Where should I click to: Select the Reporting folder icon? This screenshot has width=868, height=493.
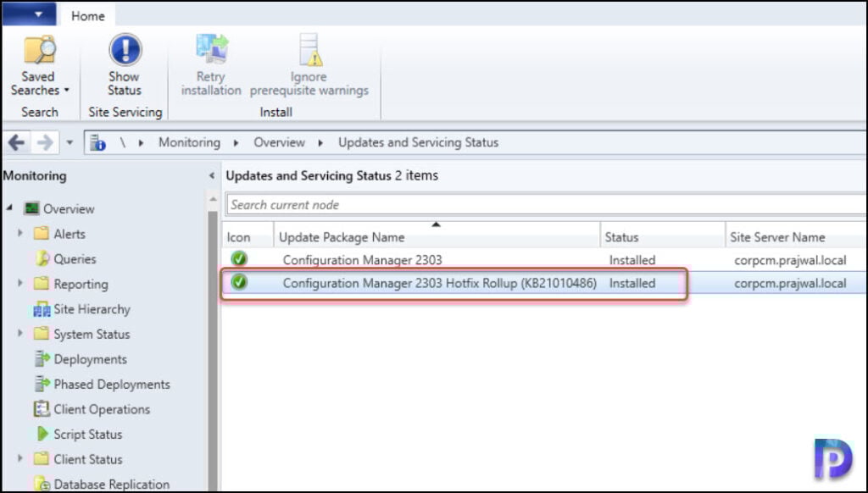coord(41,283)
